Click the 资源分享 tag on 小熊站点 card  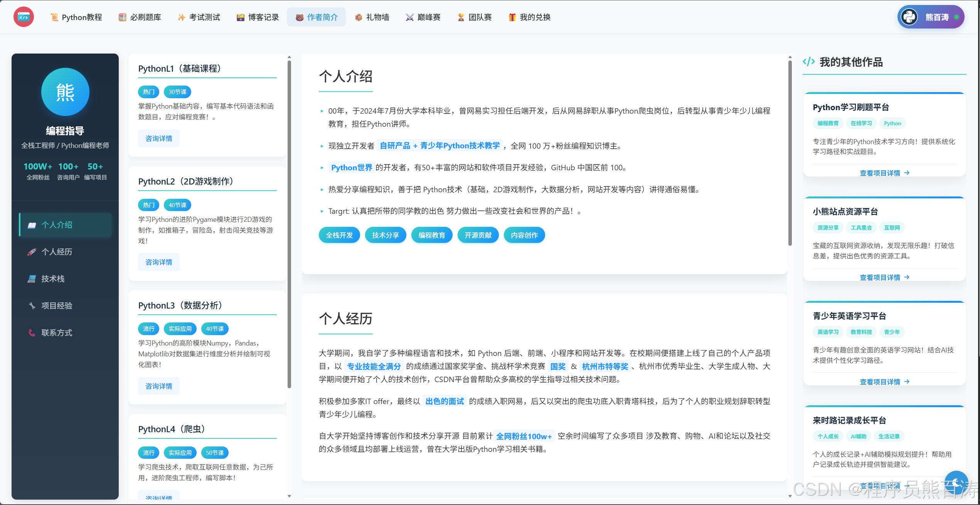pyautogui.click(x=828, y=228)
